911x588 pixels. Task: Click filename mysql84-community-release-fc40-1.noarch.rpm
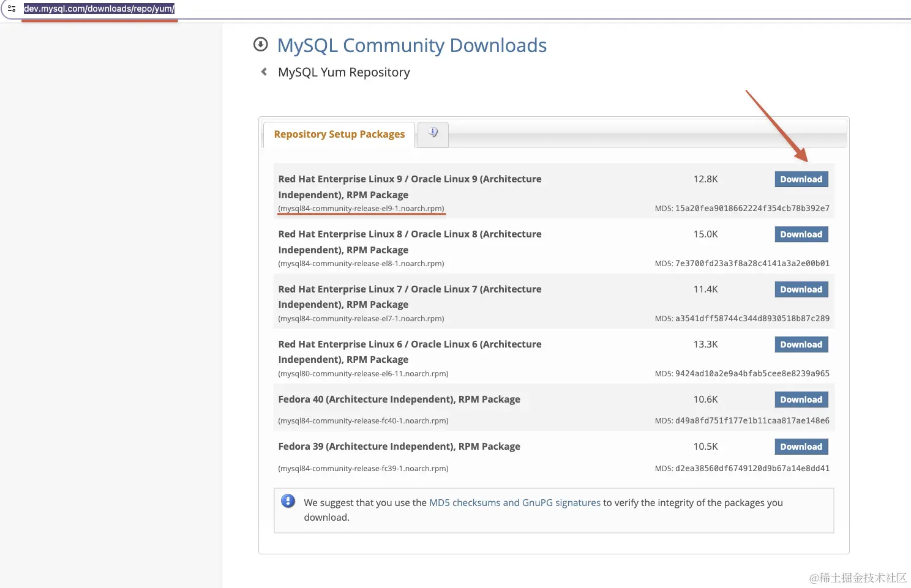pos(363,421)
